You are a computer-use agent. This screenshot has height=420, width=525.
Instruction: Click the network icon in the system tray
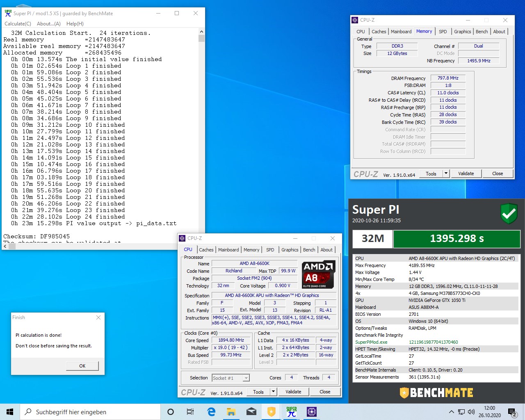point(461,412)
